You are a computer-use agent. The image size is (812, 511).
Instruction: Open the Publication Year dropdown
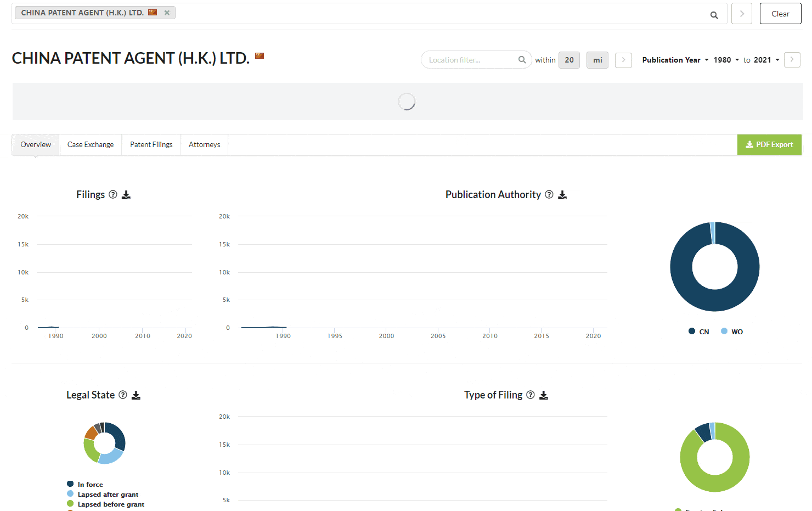(x=675, y=60)
